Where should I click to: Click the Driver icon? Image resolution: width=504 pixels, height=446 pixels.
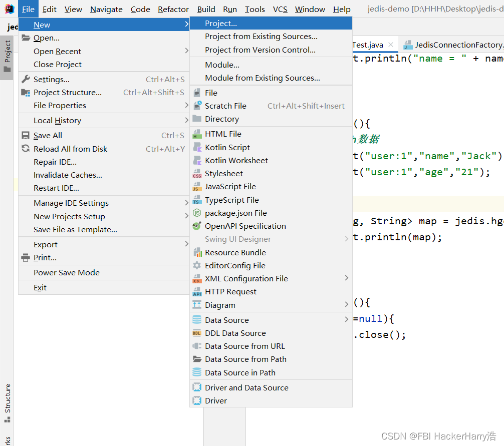click(x=197, y=401)
